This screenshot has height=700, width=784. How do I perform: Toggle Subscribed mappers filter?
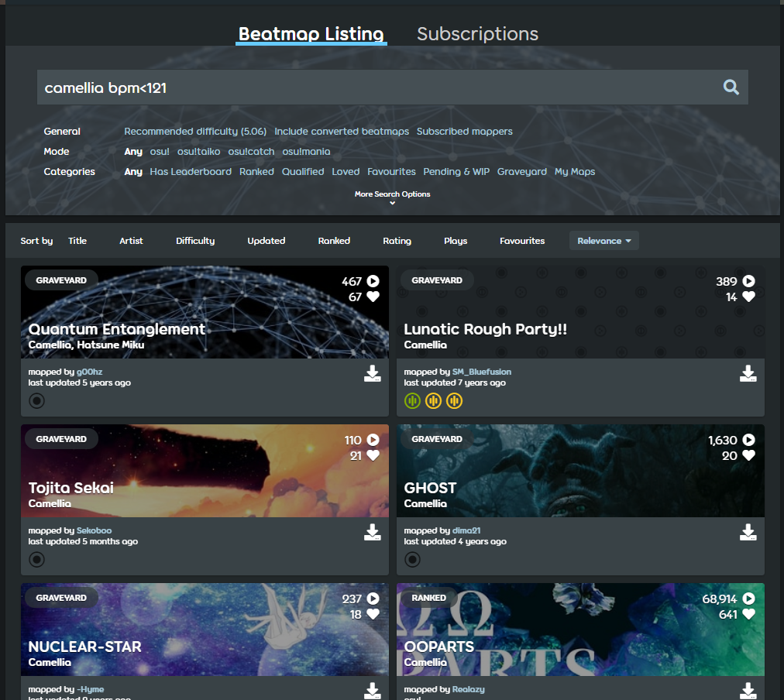[x=465, y=132]
